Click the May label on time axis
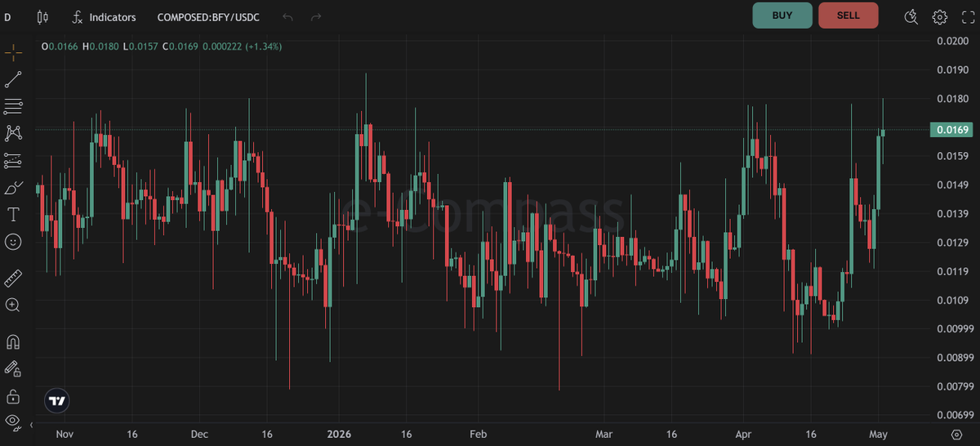This screenshot has width=980, height=446. 878,434
